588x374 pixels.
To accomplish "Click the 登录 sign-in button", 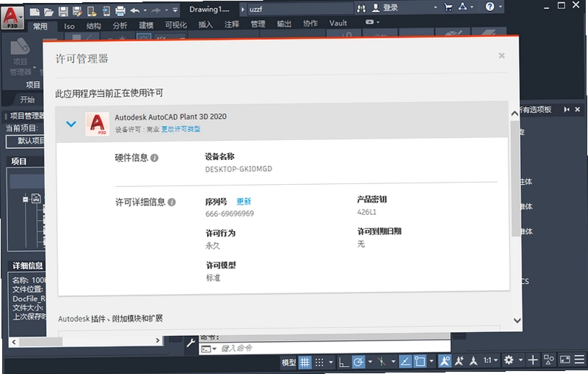I will [385, 8].
